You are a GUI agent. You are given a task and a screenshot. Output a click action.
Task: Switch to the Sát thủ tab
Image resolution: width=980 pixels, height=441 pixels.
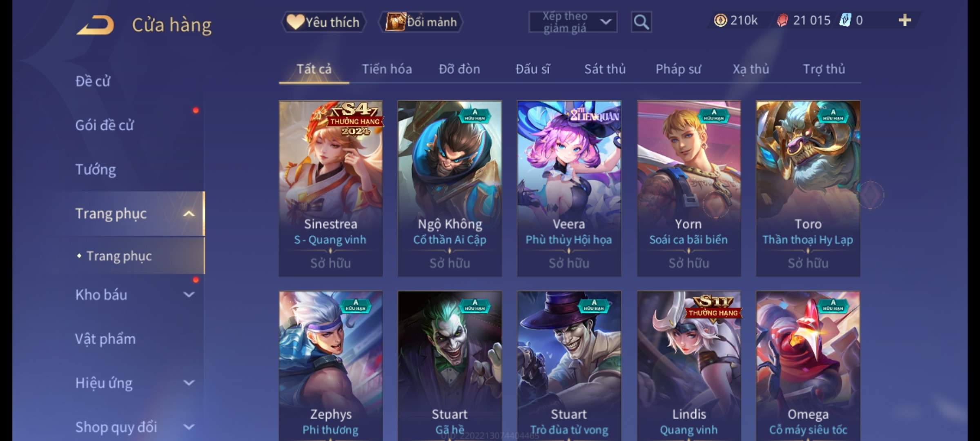pos(605,69)
